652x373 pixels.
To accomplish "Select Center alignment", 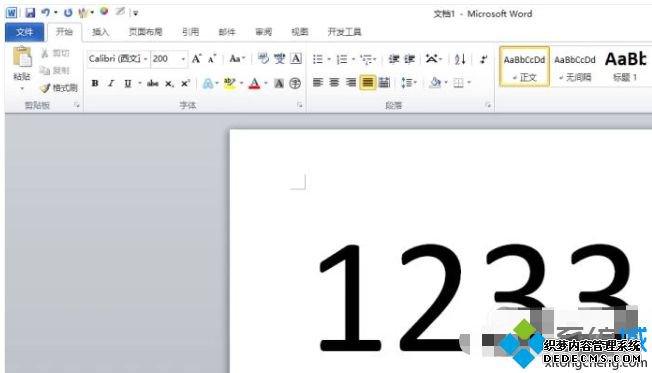I will coord(334,82).
